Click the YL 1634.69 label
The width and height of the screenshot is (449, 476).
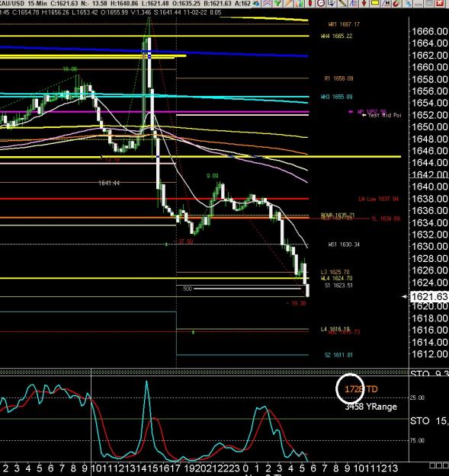tap(386, 219)
